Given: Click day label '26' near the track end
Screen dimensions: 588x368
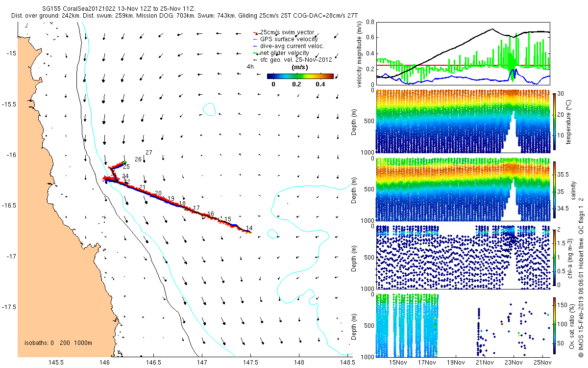Looking at the screenshot, I should (x=138, y=159).
